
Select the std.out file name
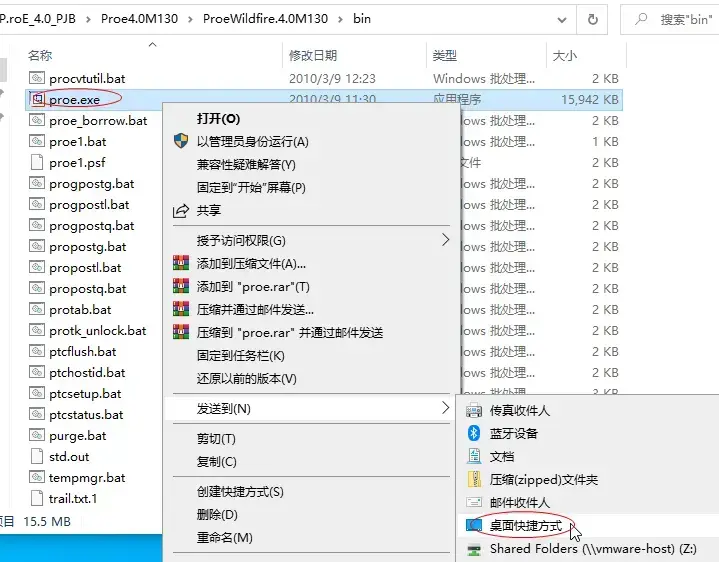pyautogui.click(x=69, y=457)
